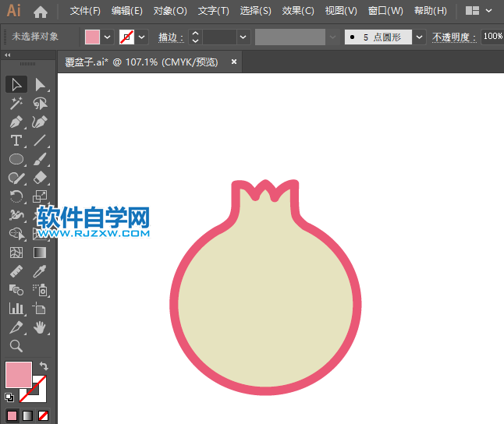This screenshot has width=504, height=424.
Task: Click the stroke none swatch in control bar
Action: pos(126,37)
